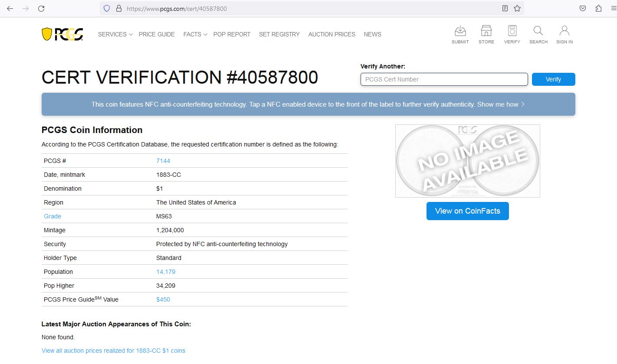Click the None found auction text
This screenshot has width=617, height=364.
click(x=58, y=337)
